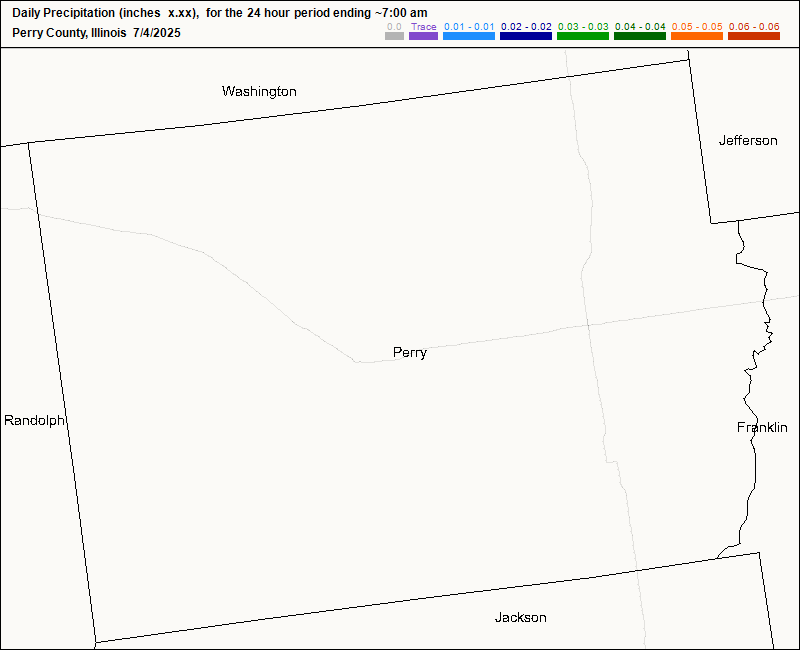Click the 0.05 - 0.05 legend label
800x650 pixels.
pyautogui.click(x=697, y=27)
